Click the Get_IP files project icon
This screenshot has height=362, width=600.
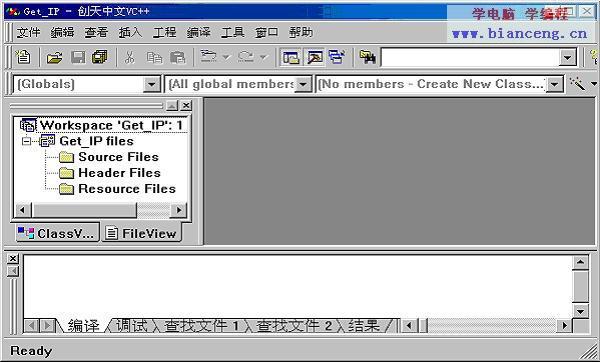tap(47, 141)
